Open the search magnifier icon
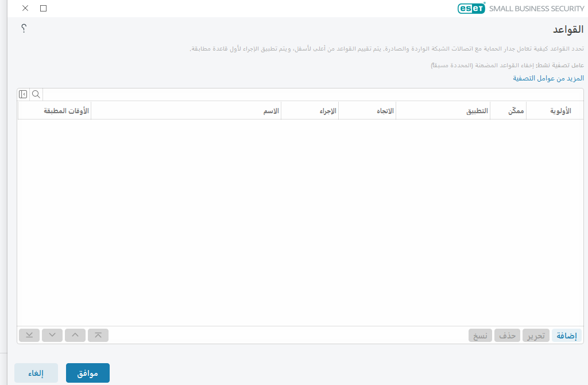The image size is (588, 385). point(36,94)
